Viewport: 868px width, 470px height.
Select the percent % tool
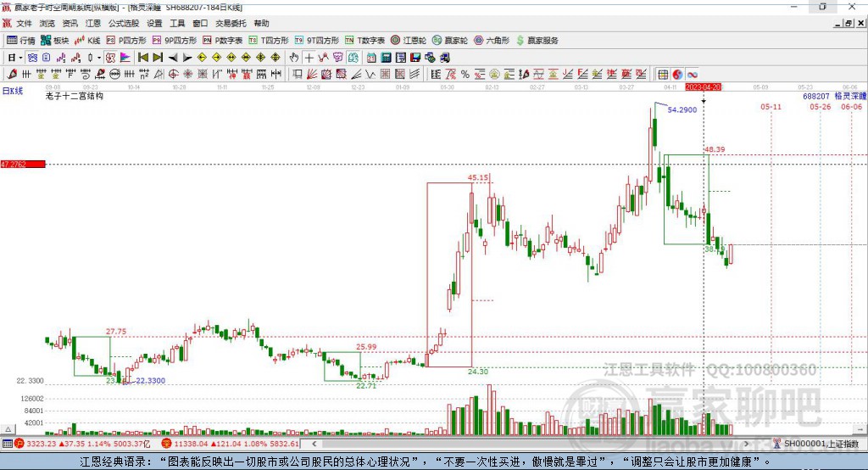465,75
